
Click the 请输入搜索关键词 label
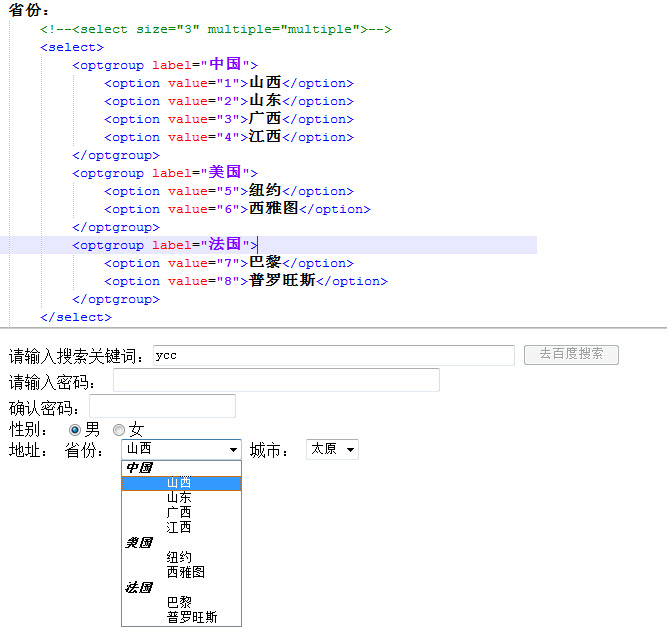[x=76, y=356]
